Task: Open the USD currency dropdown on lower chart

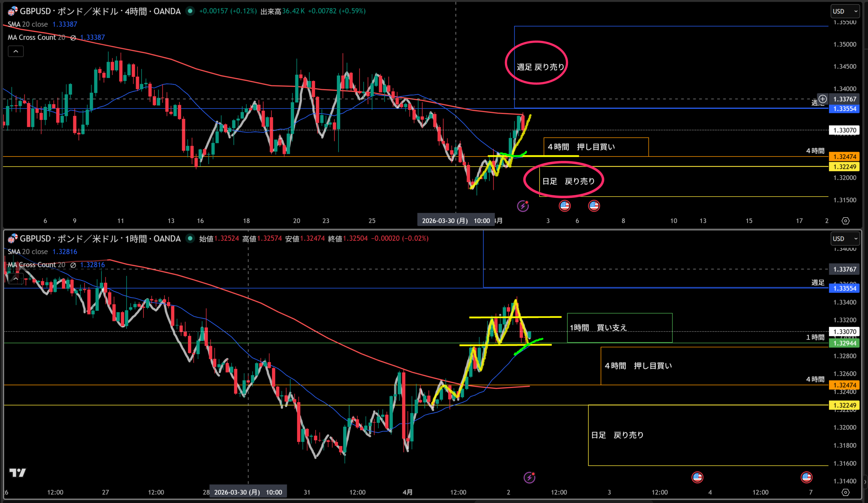Action: [x=845, y=239]
